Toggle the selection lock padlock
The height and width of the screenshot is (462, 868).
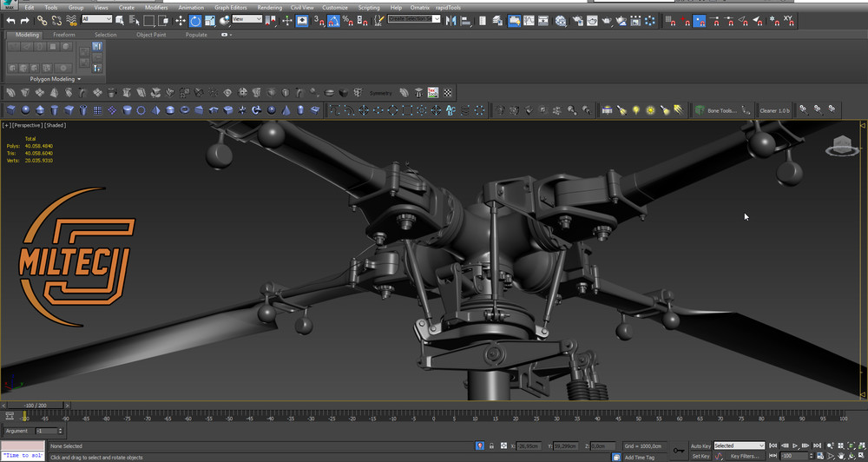click(492, 445)
